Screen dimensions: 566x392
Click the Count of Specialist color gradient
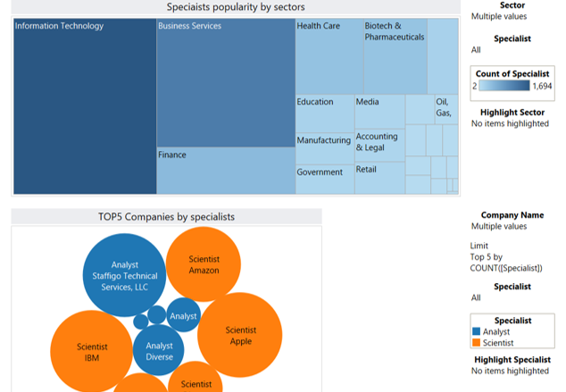click(504, 86)
